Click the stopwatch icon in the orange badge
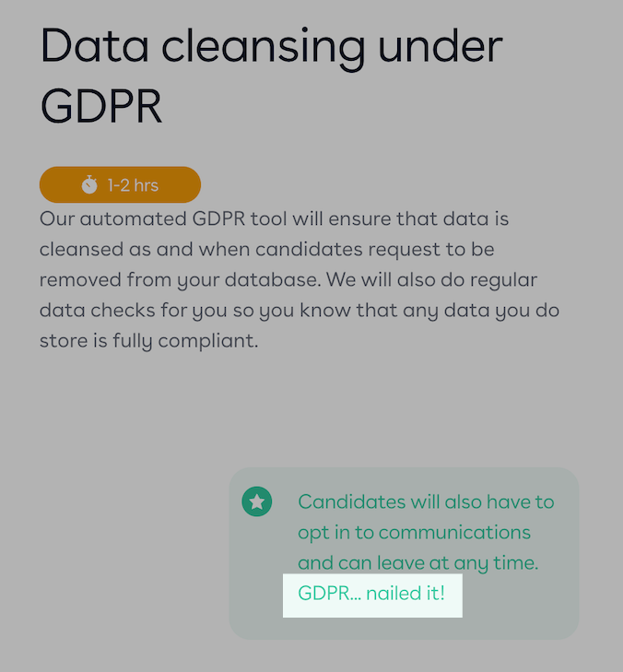 tap(89, 184)
